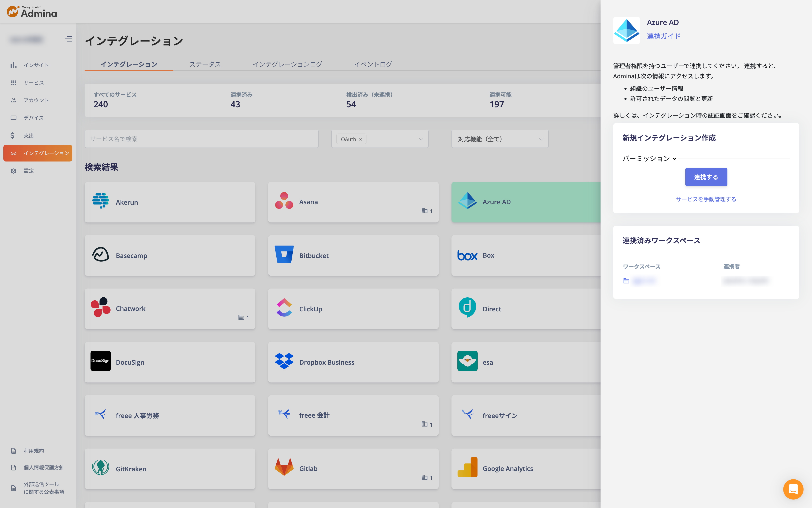
Task: Click the DocuSign logo icon
Action: point(100,361)
